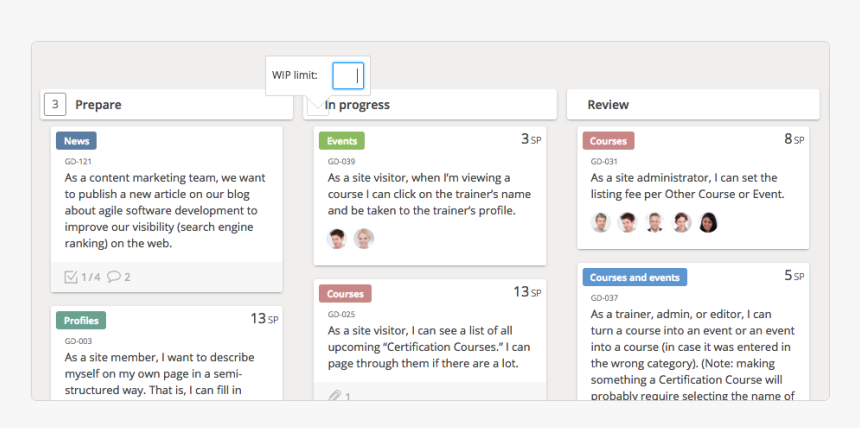Screen dimensions: 860x428
Task: Select the green Events tag
Action: coord(342,141)
